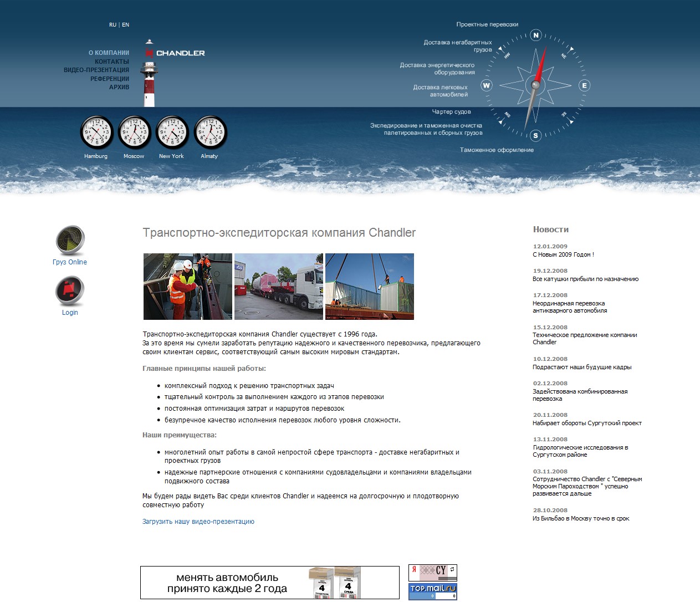This screenshot has width=700, height=602.
Task: Open news Из Бильбао в Москву
Action: pos(581,518)
